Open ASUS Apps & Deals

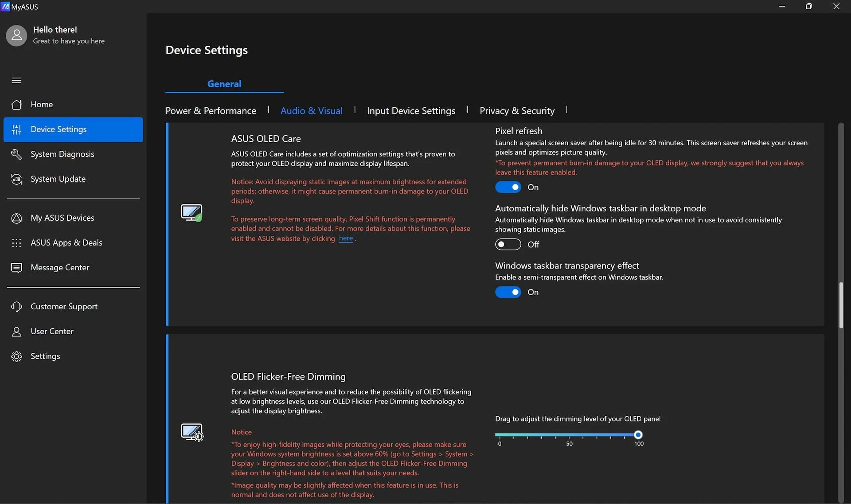tap(73, 243)
